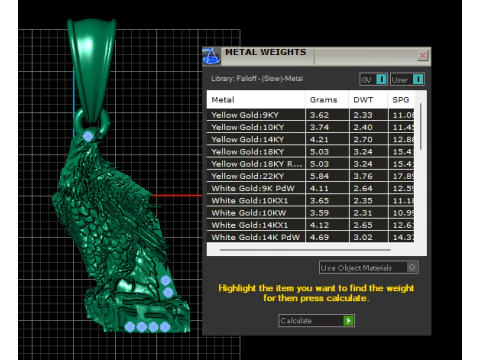Close the Metal Weights dialog
The image size is (480, 360).
tap(422, 55)
